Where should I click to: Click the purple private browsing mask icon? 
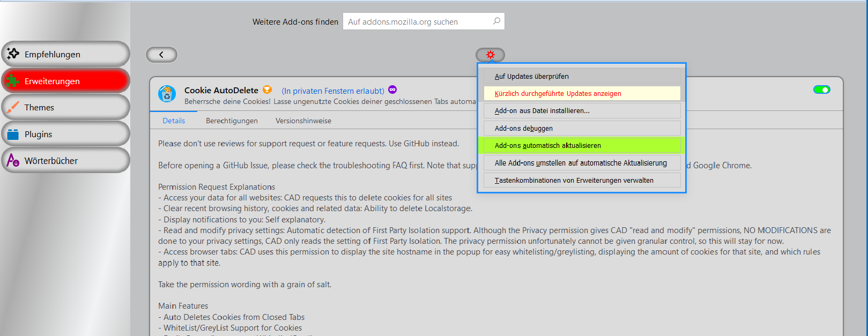(x=392, y=90)
